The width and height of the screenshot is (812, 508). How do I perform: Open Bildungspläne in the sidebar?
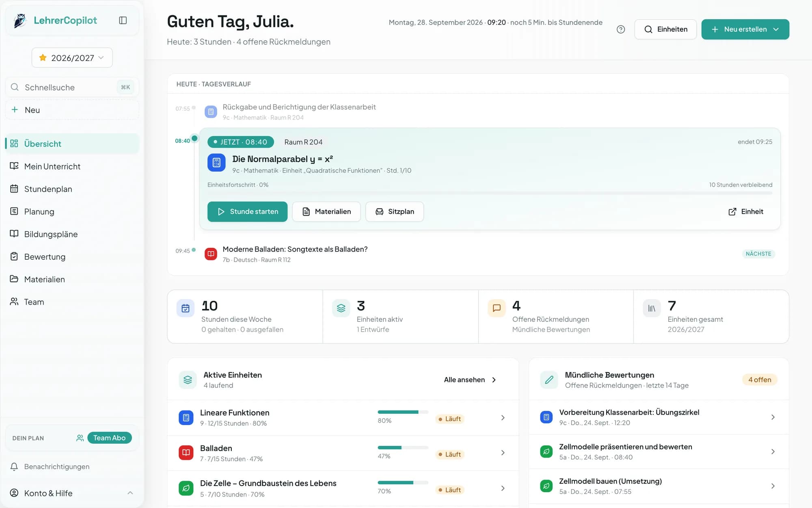tap(72, 234)
